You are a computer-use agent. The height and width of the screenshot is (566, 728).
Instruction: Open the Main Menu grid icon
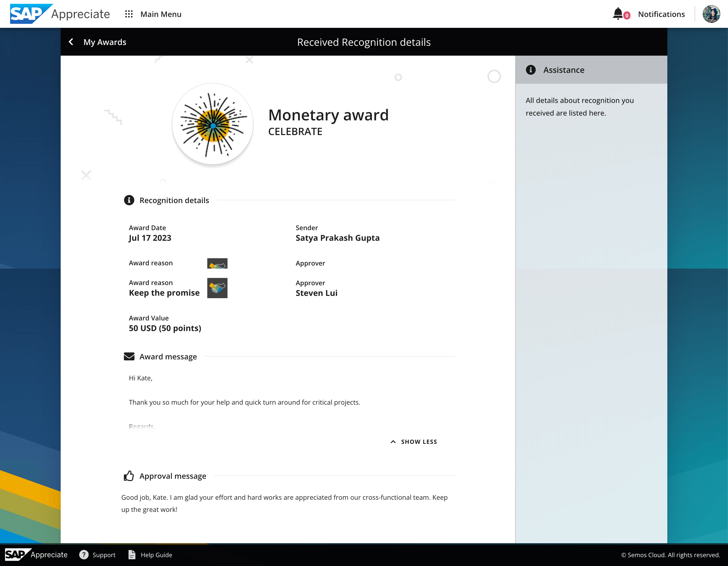129,14
